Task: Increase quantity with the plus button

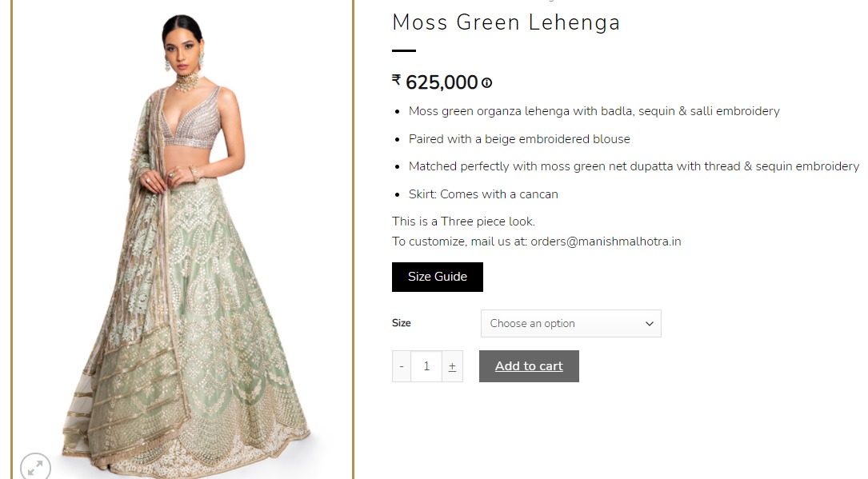Action: (x=452, y=366)
